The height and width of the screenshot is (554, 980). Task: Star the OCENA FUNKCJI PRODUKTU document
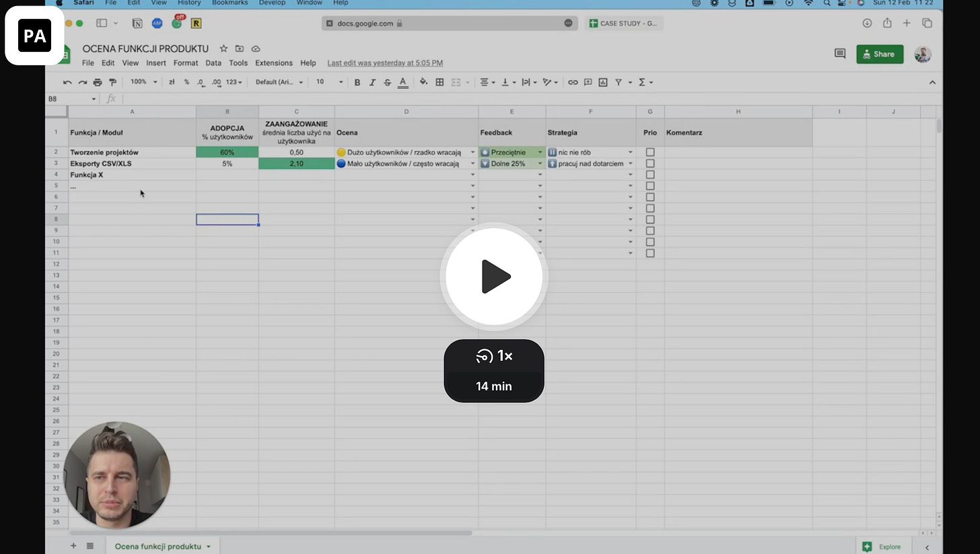pyautogui.click(x=223, y=48)
